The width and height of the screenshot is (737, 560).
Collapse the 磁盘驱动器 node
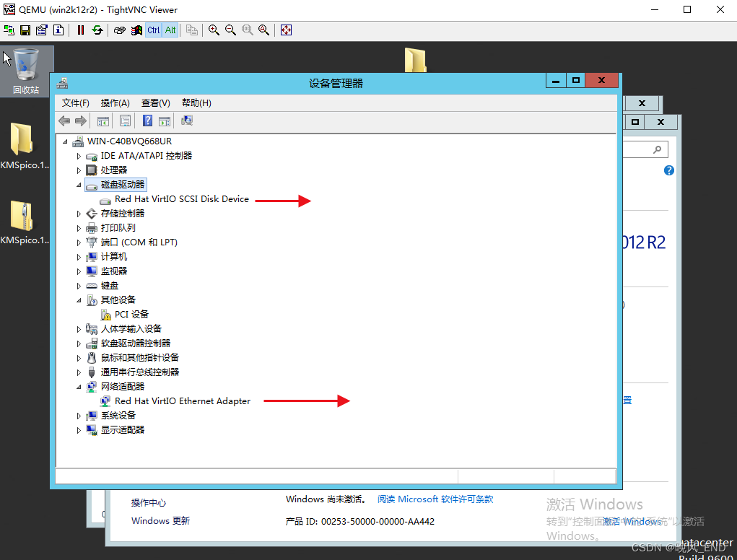point(79,185)
